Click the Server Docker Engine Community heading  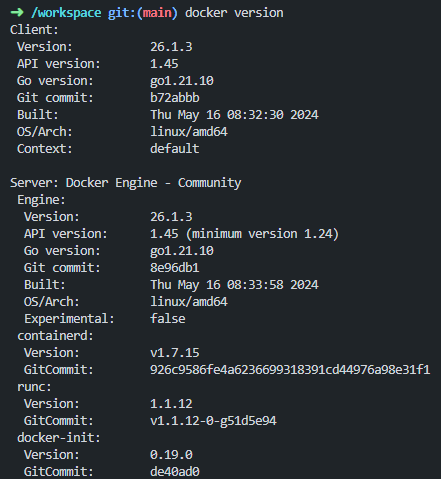point(125,183)
